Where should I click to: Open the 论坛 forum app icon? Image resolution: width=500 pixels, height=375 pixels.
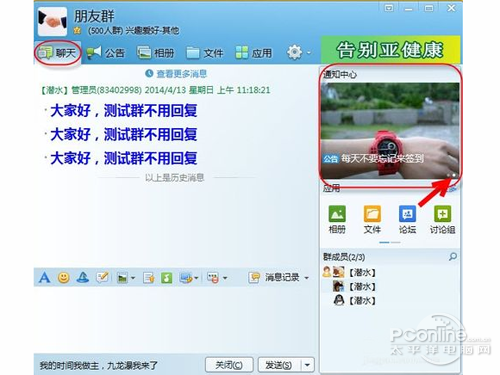[x=407, y=219]
